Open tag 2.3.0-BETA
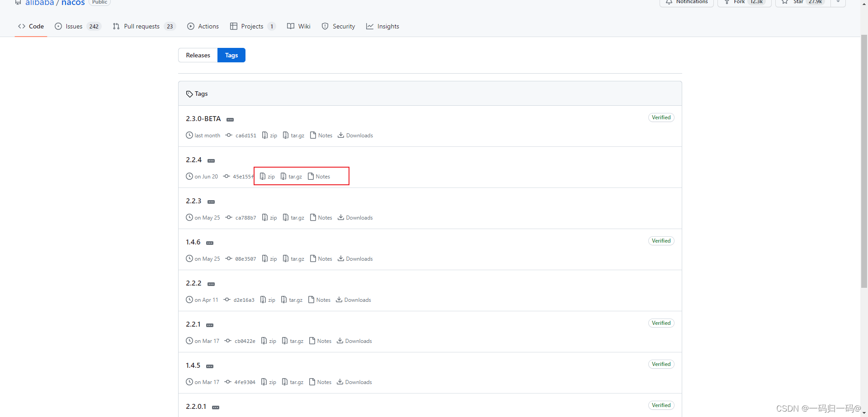Image resolution: width=868 pixels, height=417 pixels. pyautogui.click(x=203, y=118)
